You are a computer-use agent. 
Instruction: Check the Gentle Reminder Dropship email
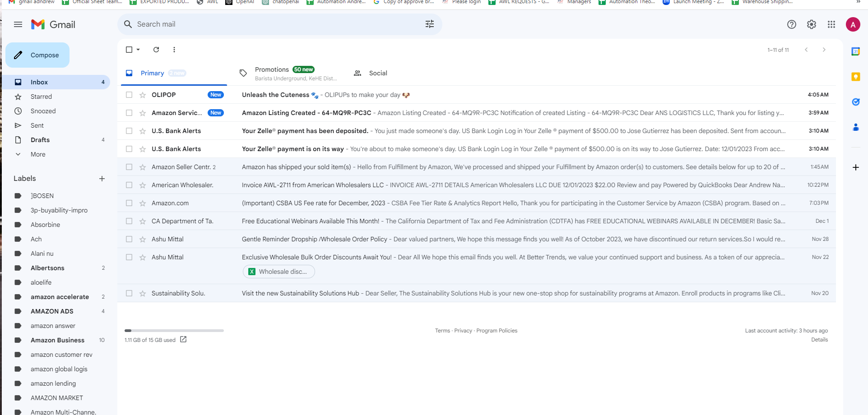(129, 239)
